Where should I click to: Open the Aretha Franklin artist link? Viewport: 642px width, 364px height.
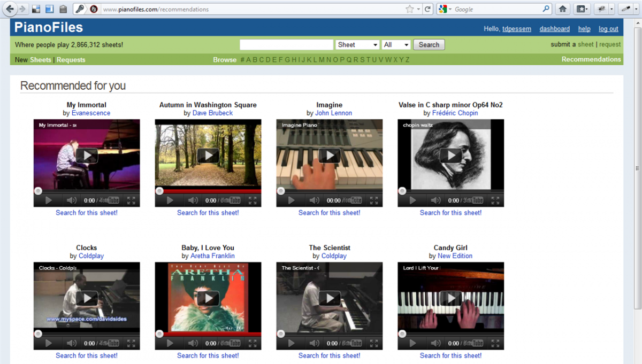click(x=212, y=256)
